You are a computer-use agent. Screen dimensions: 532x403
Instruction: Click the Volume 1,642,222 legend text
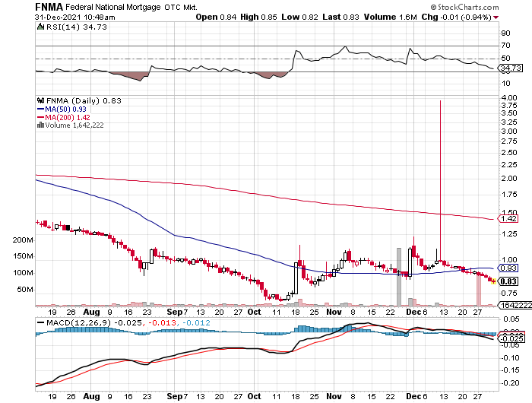tap(74, 125)
